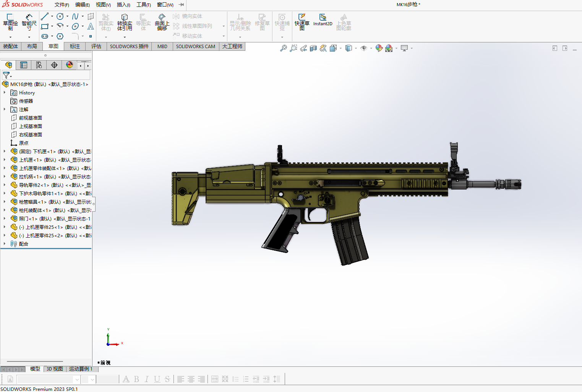
Task: Select the arc sketch tool
Action: (x=60, y=26)
